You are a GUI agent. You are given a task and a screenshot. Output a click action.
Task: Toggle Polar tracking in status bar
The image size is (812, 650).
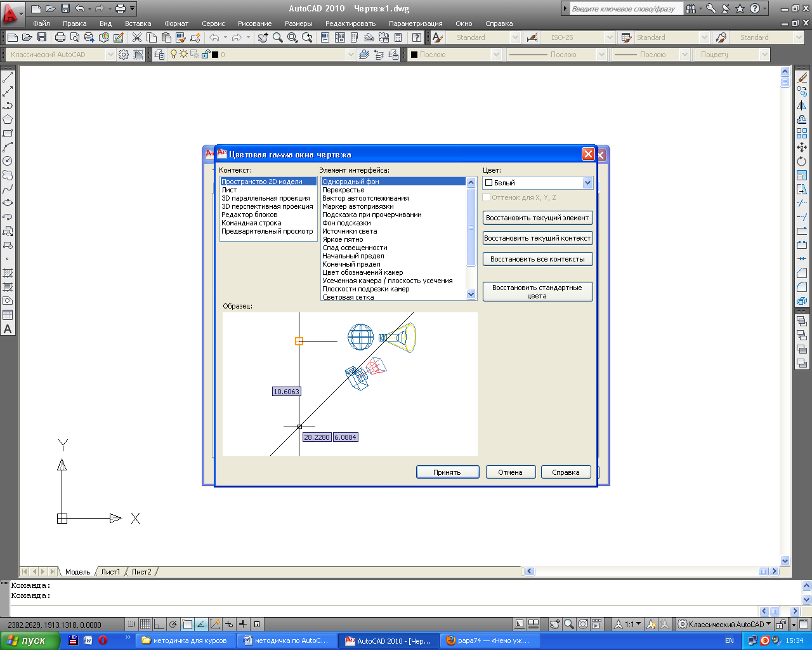pyautogui.click(x=173, y=624)
